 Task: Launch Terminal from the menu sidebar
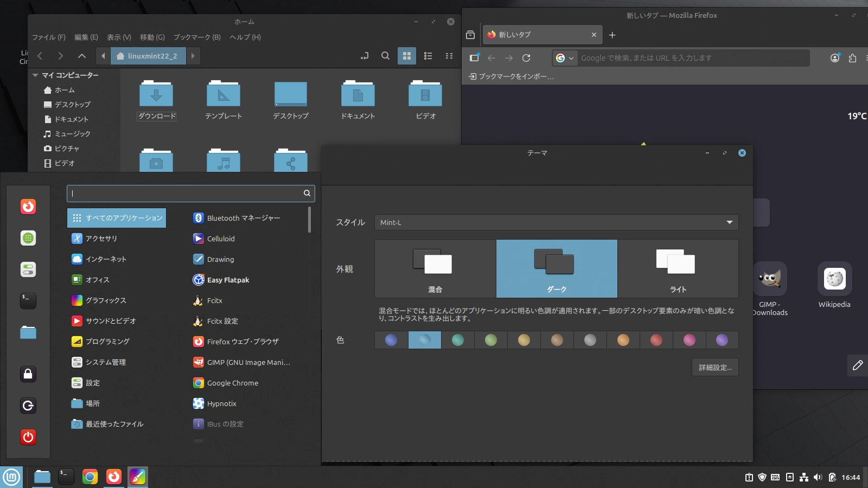pos(28,301)
